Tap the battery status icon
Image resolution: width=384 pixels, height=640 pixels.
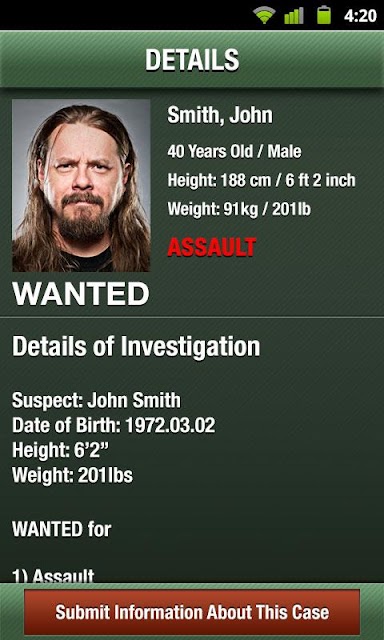click(x=324, y=15)
